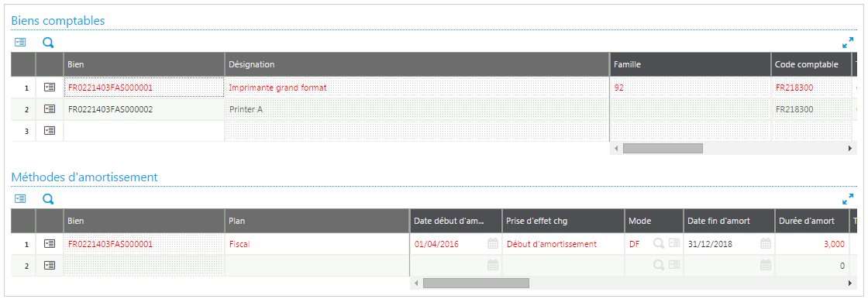This screenshot has height=299, width=868.
Task: Click Méthodes d'amortissement section title
Action: [84, 177]
